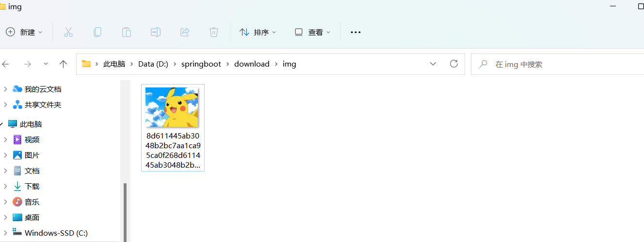Click the navigation pane scrollbar
Viewport: 644px width, 242px height.
click(x=125, y=212)
